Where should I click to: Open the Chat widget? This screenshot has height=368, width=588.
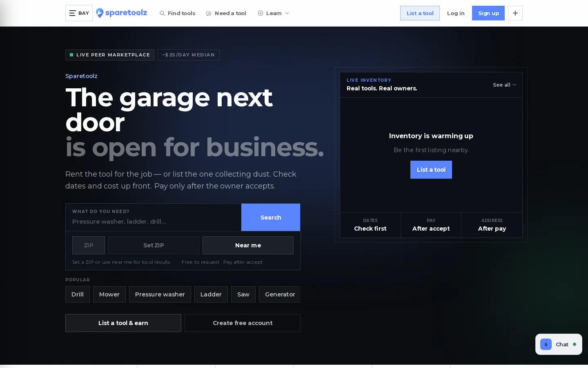(x=559, y=344)
